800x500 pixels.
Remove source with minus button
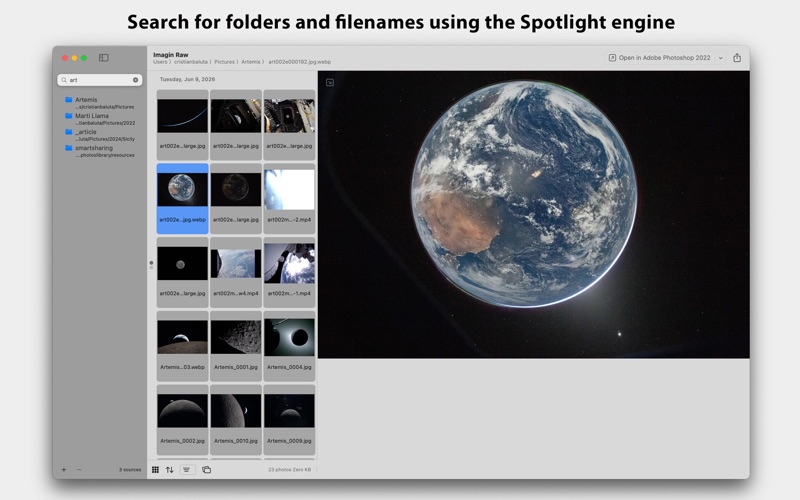[79, 469]
